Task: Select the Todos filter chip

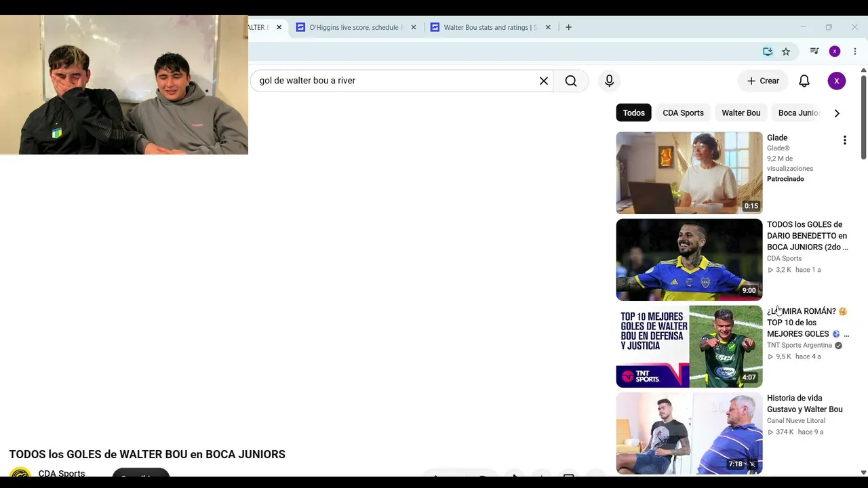Action: pyautogui.click(x=634, y=113)
